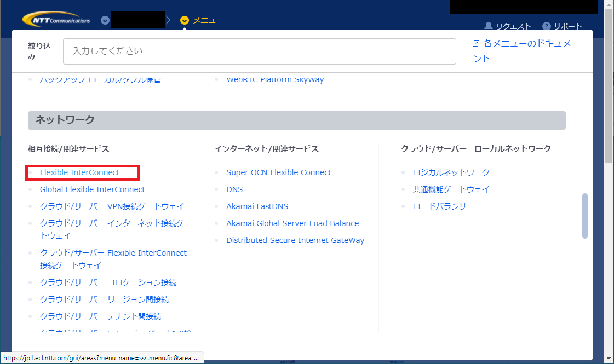Open ロードバランサー link
This screenshot has width=614, height=364.
(x=444, y=206)
